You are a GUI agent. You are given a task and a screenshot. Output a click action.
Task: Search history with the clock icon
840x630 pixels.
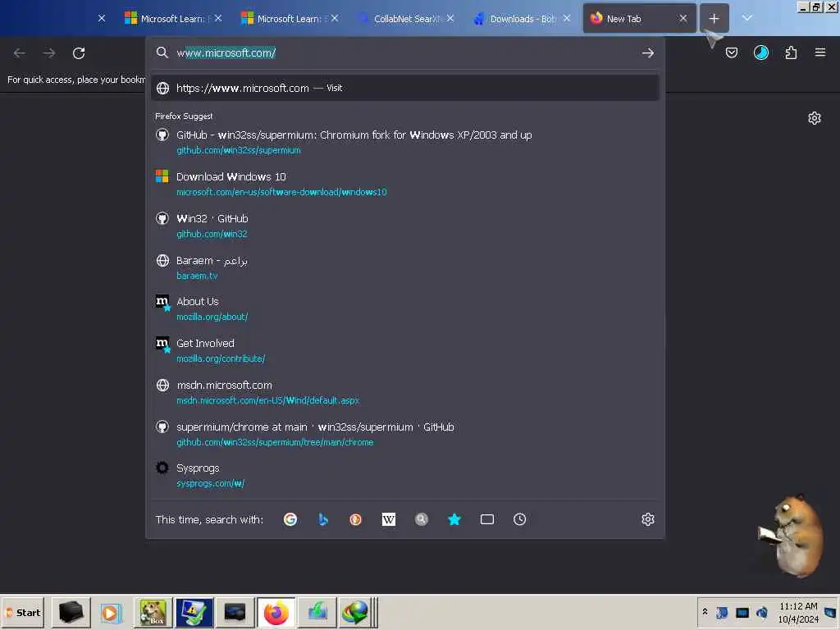click(x=519, y=519)
